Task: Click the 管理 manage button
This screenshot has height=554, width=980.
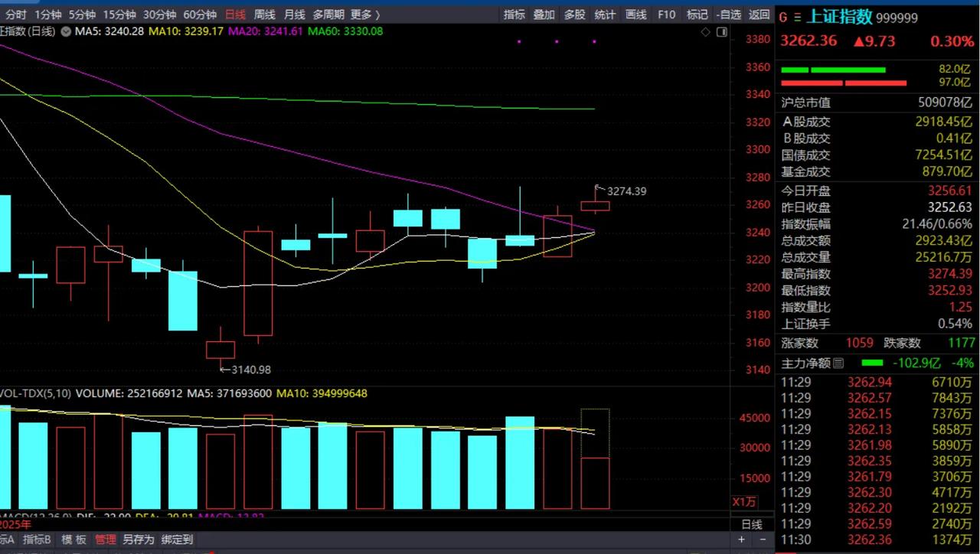Action: pyautogui.click(x=105, y=539)
